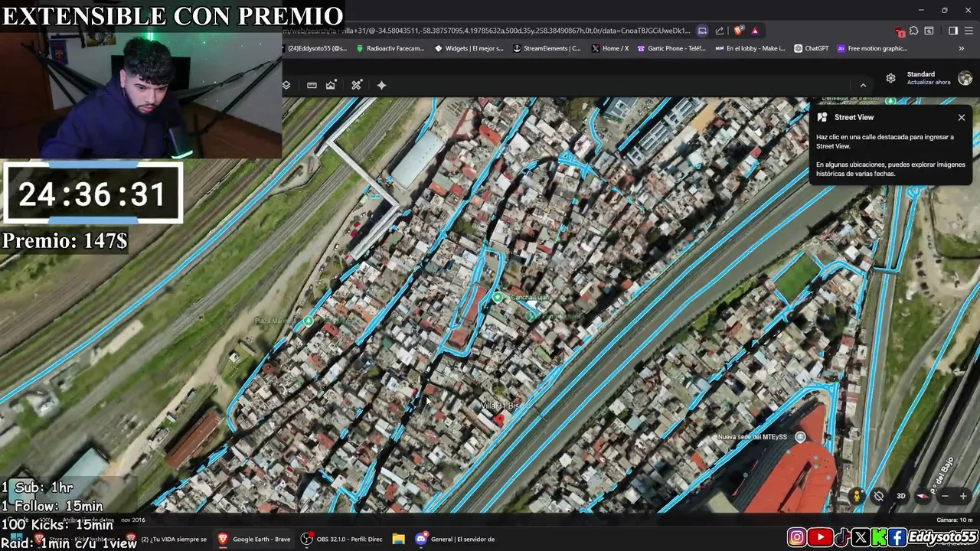The height and width of the screenshot is (551, 980).
Task: Click 'Actualizar ahora' under Standard
Action: pyautogui.click(x=929, y=83)
